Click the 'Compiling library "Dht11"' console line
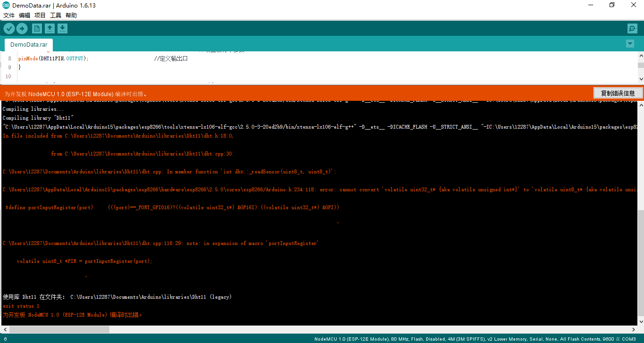Viewport: 644px width, 343px height. pos(39,118)
